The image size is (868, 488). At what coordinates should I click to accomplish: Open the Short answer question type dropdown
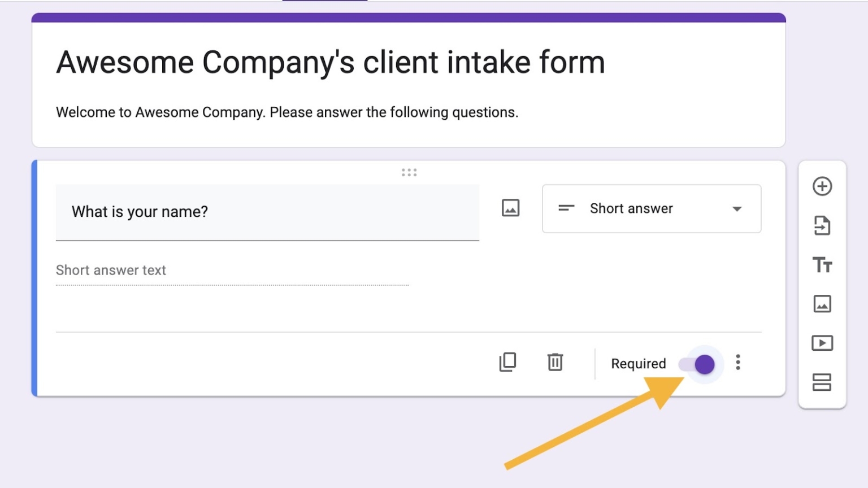click(x=650, y=208)
